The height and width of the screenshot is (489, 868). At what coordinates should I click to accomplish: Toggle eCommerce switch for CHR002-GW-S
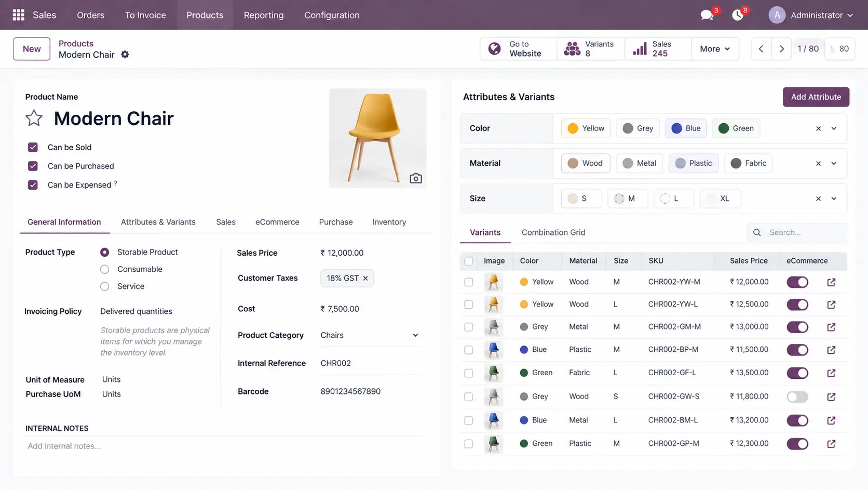tap(797, 397)
